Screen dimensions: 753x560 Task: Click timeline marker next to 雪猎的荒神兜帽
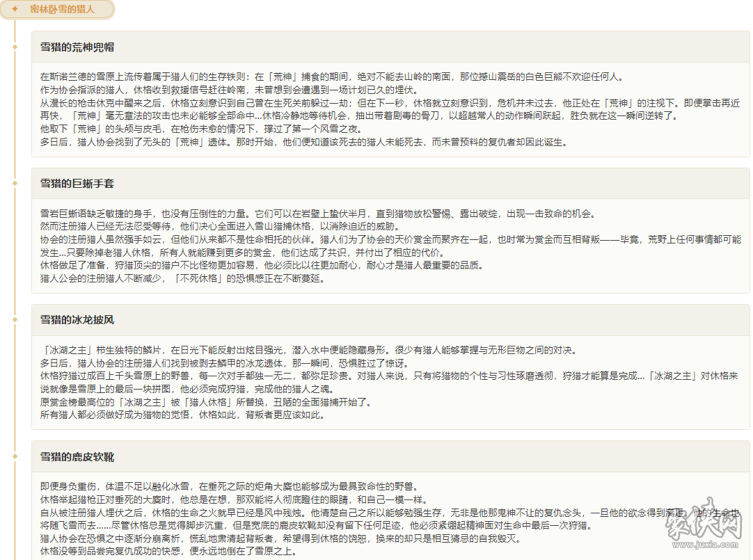15,47
